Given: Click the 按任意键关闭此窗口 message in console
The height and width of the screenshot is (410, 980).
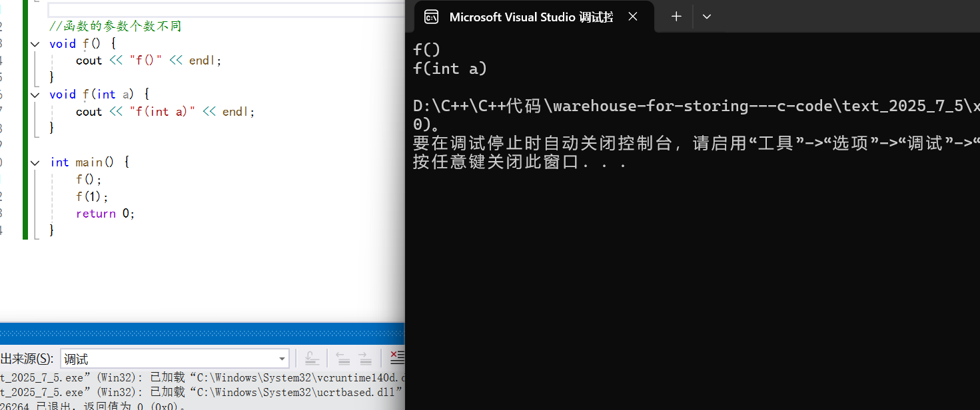Looking at the screenshot, I should [x=520, y=162].
